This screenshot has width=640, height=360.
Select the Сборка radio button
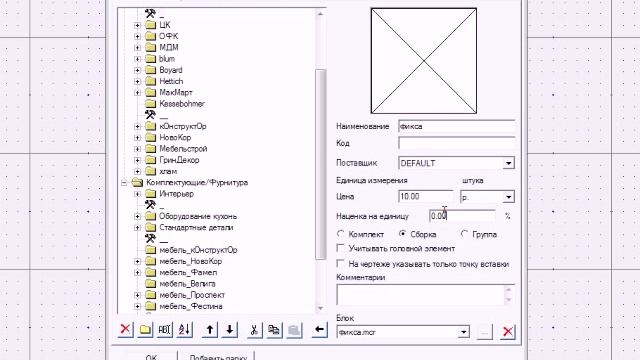click(402, 234)
